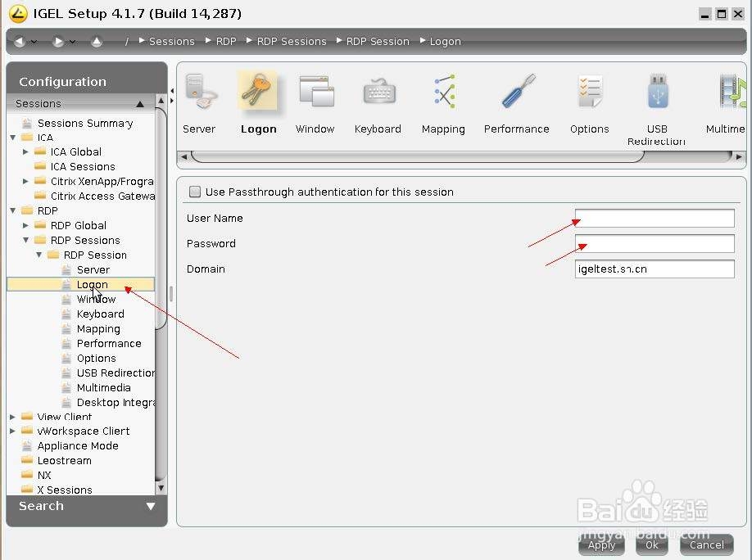Click the horizontal icon strip scrollbar thumb
This screenshot has width=752, height=560.
tap(417, 156)
